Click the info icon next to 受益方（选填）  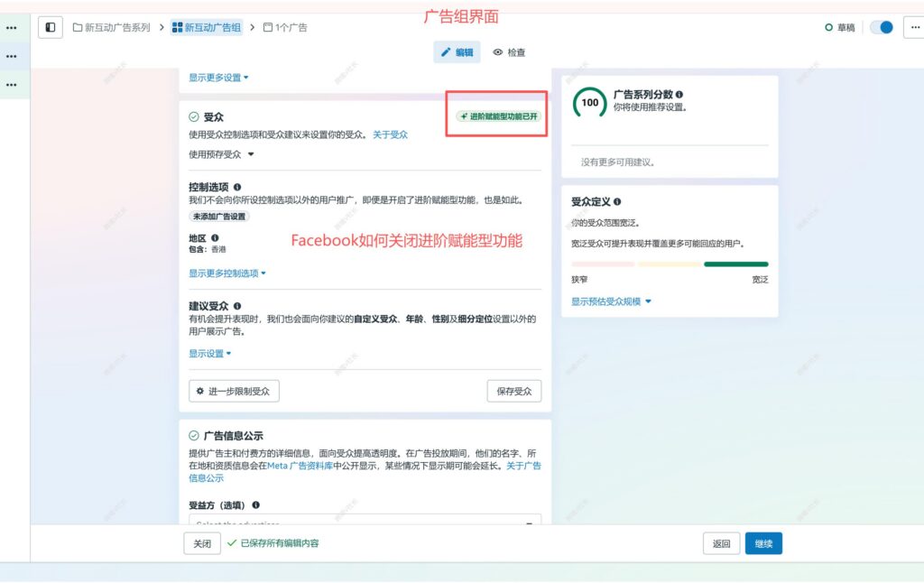coord(255,505)
